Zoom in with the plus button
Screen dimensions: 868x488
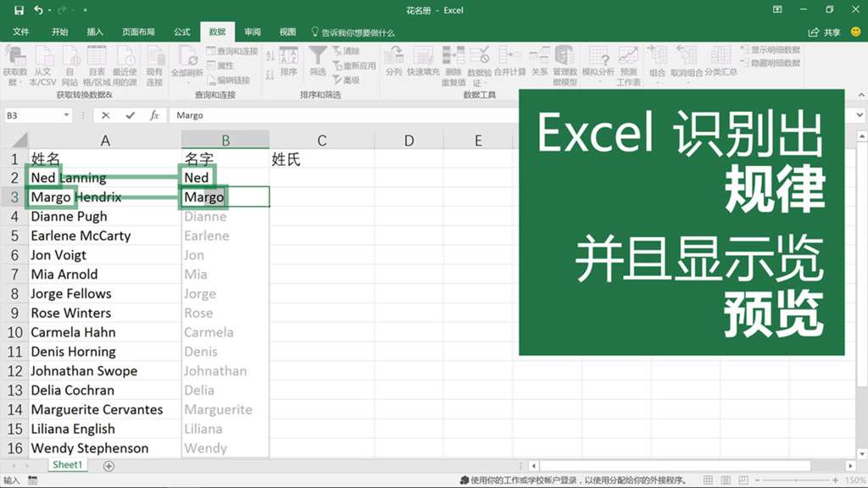coord(835,480)
